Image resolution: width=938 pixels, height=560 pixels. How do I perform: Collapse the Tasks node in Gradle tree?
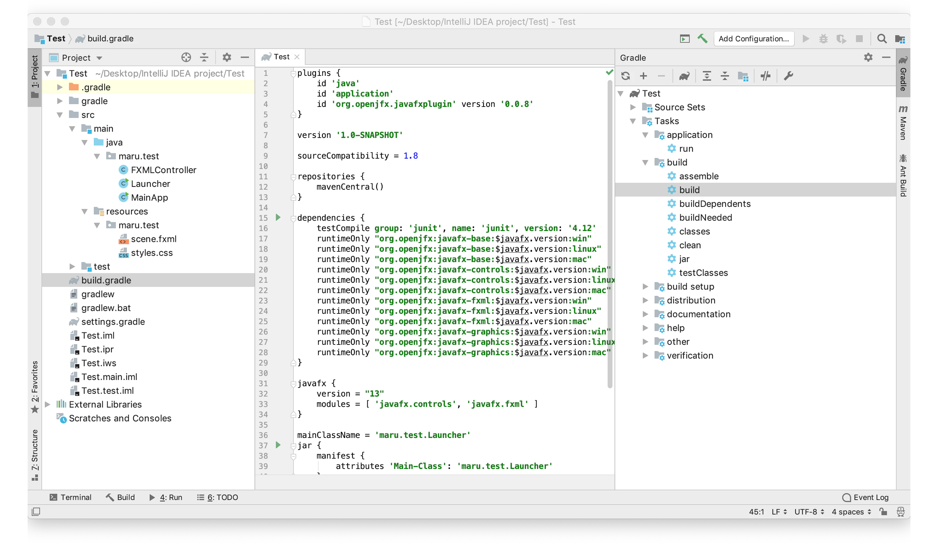coord(633,121)
